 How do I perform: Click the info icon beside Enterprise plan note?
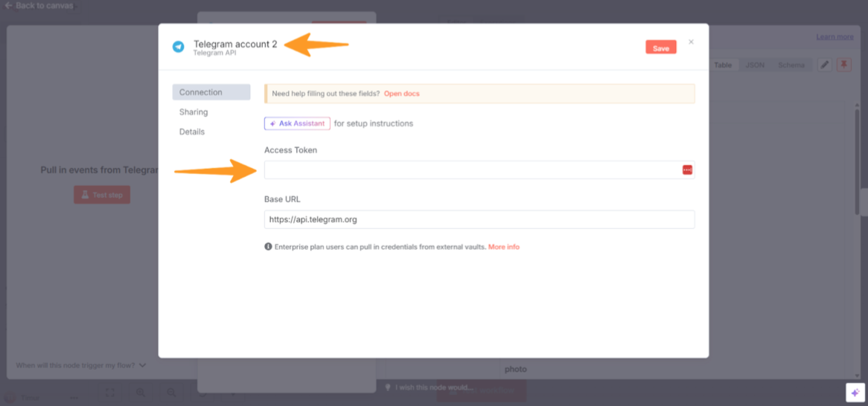click(268, 247)
